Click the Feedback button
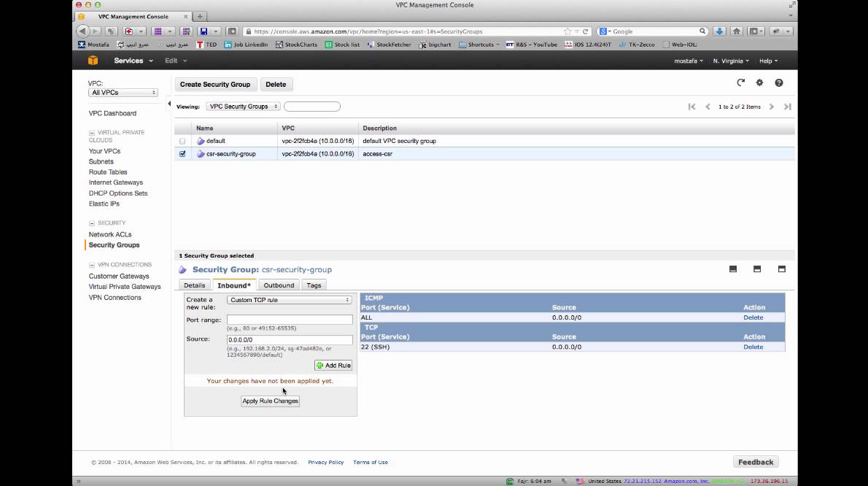 coord(756,462)
